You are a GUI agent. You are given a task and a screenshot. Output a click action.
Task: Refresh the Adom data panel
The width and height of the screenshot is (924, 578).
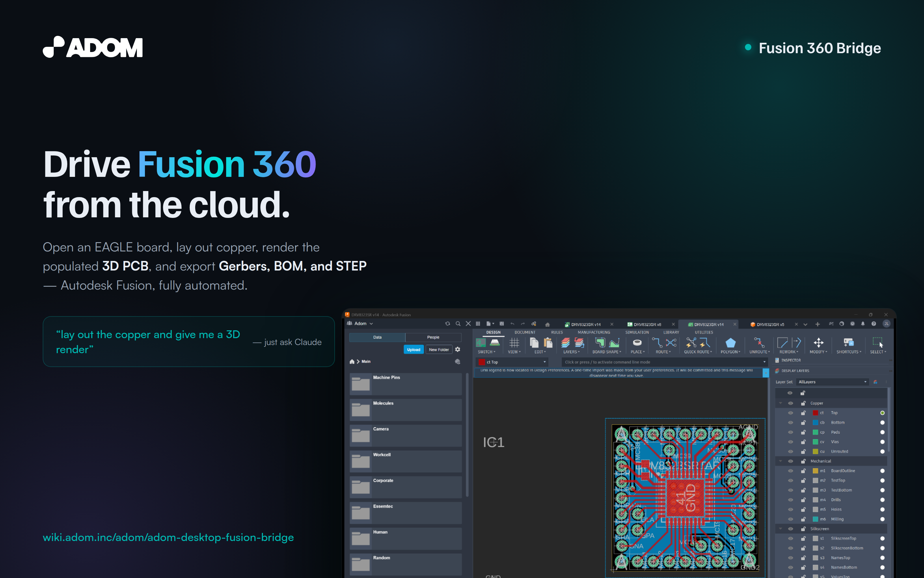click(x=448, y=324)
